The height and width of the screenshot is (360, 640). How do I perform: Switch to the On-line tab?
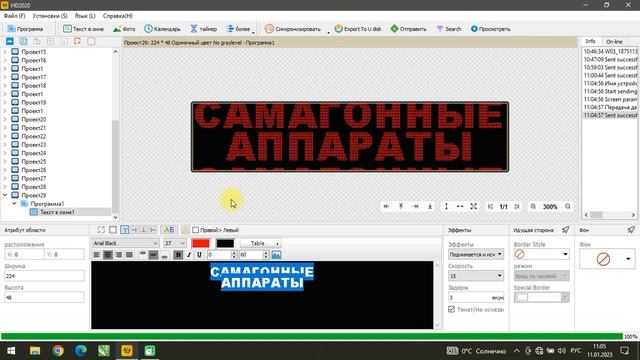(614, 42)
